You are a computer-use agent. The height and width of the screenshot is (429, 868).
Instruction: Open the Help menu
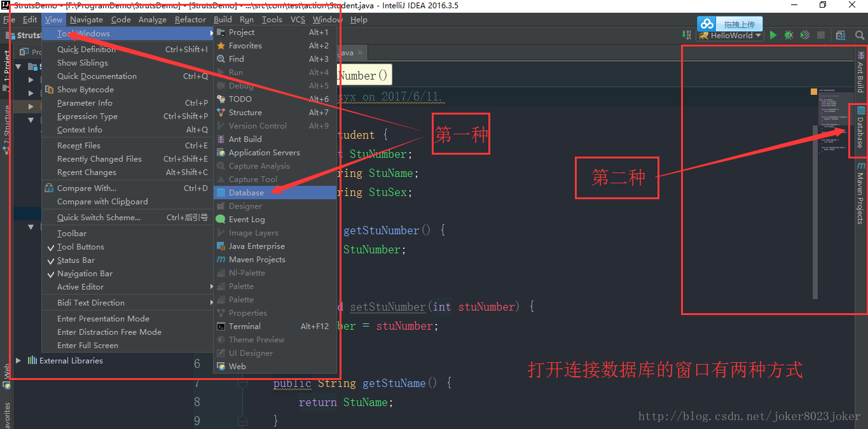[359, 20]
